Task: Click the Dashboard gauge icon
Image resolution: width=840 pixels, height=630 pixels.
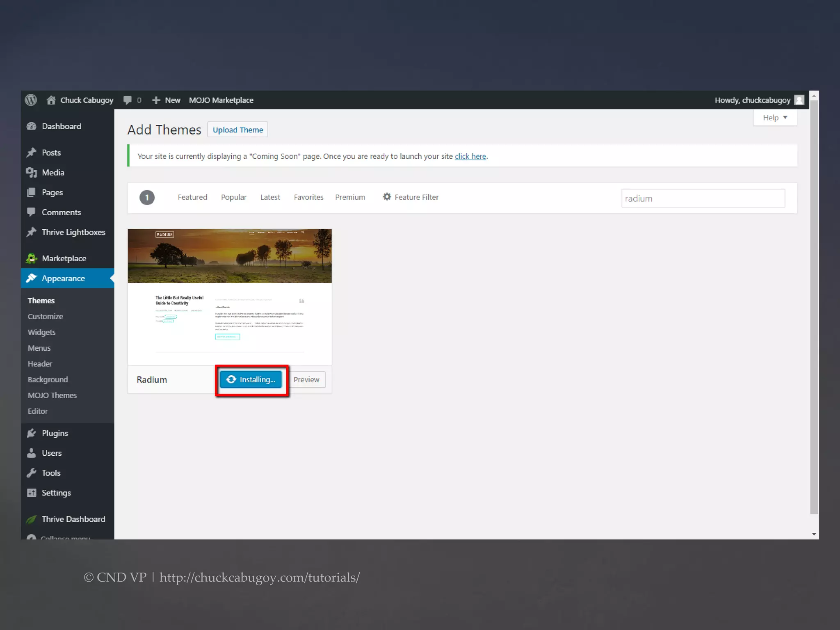Action: coord(32,126)
